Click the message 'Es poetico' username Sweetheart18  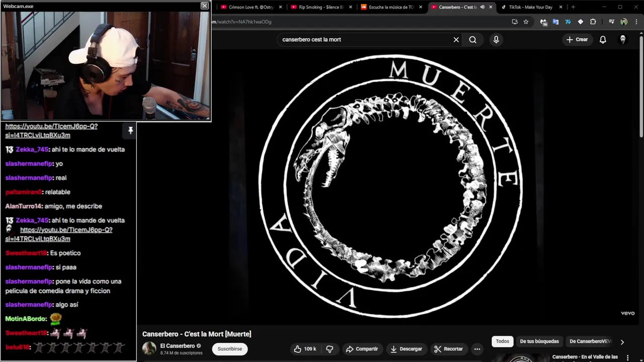point(26,253)
